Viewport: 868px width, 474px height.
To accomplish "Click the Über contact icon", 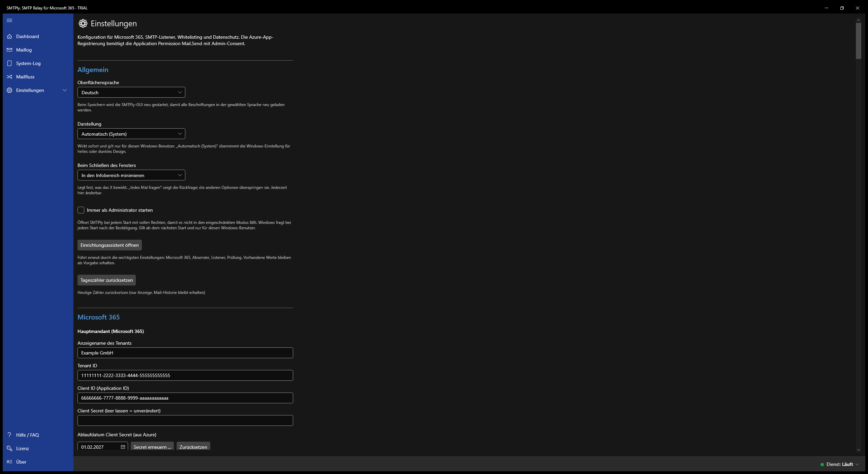I will coord(9,462).
